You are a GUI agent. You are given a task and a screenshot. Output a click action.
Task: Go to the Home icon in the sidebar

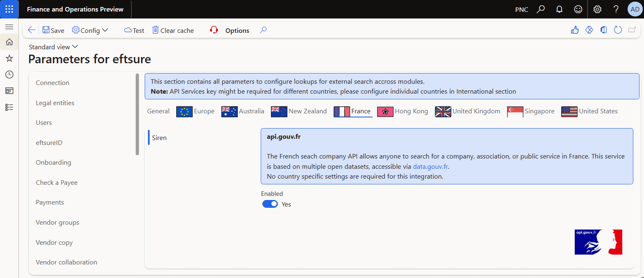tap(9, 42)
